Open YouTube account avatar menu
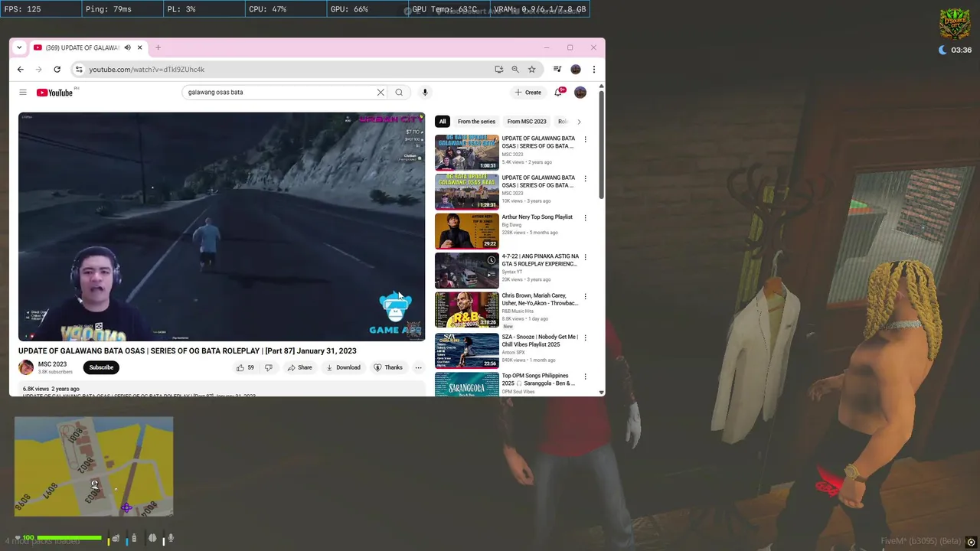 (x=580, y=93)
